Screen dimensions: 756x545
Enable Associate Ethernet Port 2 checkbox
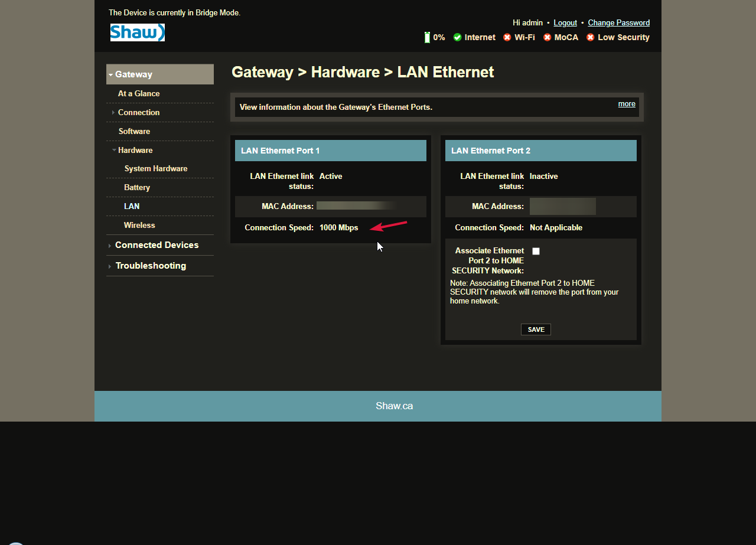tap(536, 251)
